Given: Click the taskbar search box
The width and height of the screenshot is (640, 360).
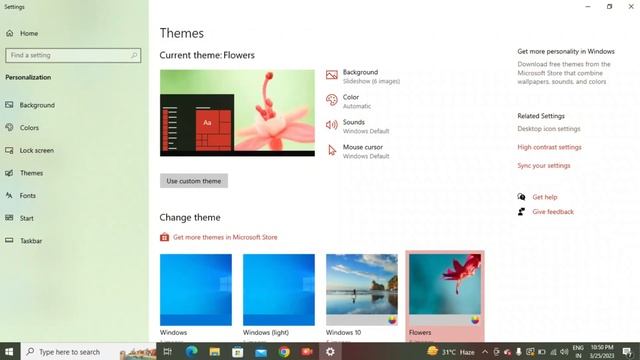Looking at the screenshot, I should pyautogui.click(x=88, y=351).
